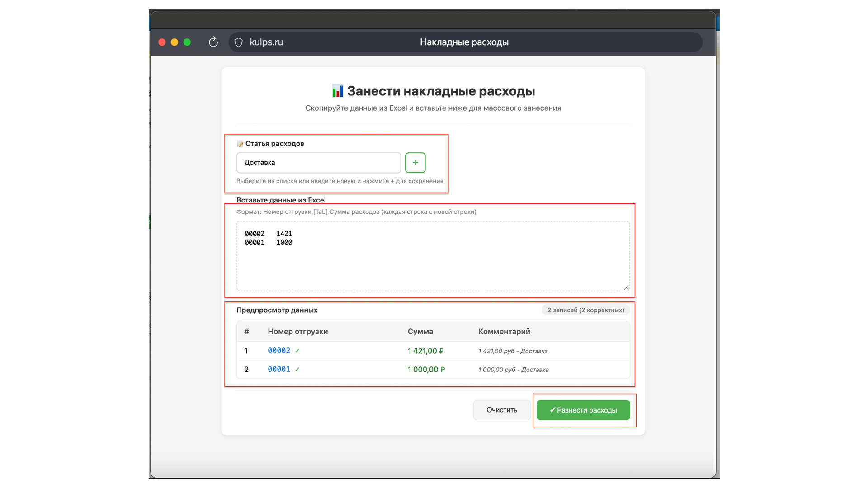This screenshot has width=868, height=488.
Task: Click the kulps.ru address bar
Action: coord(266,42)
